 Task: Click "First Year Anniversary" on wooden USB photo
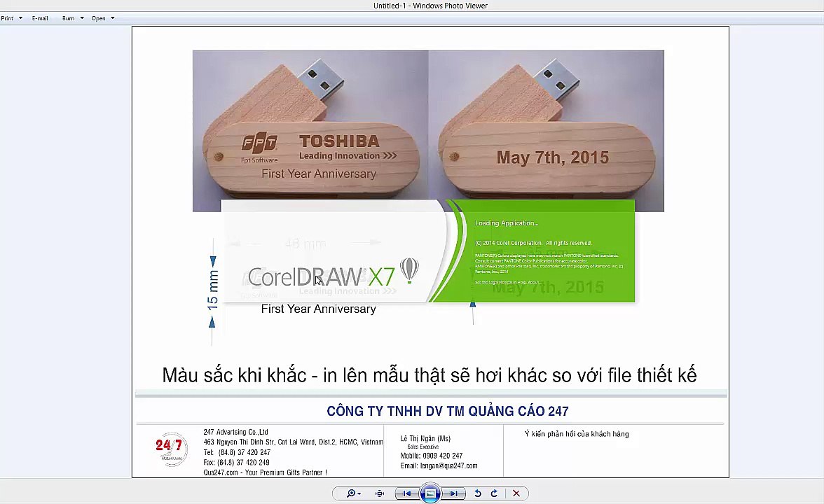pyautogui.click(x=319, y=174)
